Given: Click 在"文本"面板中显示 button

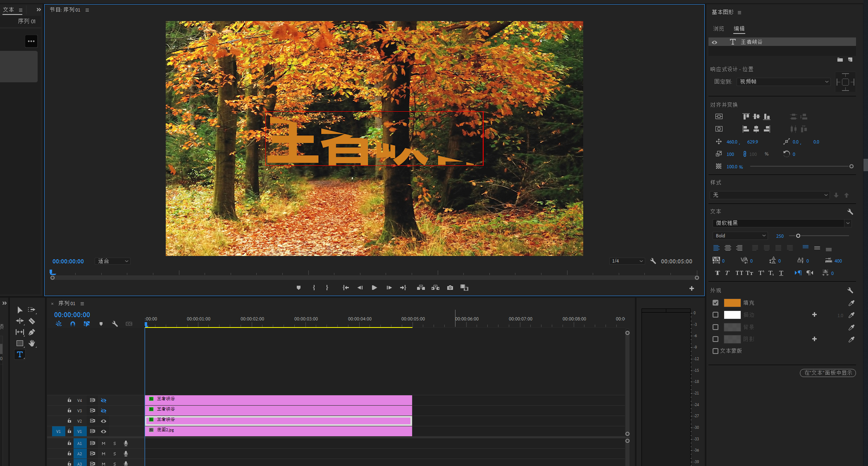Looking at the screenshot, I should pos(828,373).
